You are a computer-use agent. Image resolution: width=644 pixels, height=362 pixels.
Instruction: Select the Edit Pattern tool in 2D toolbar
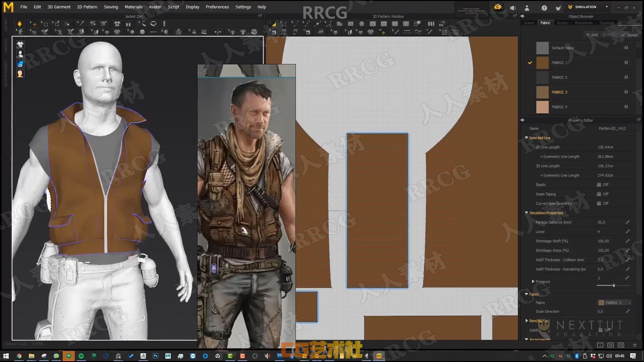pos(284,24)
